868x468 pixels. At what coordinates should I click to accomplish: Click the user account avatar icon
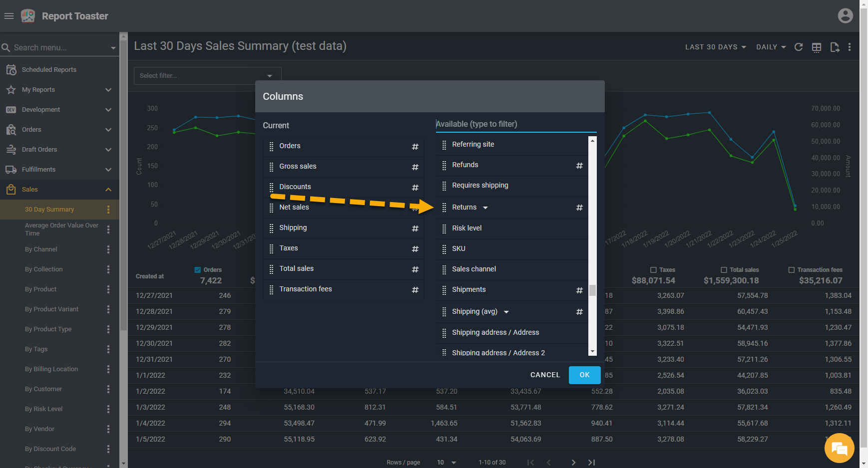[x=845, y=16]
